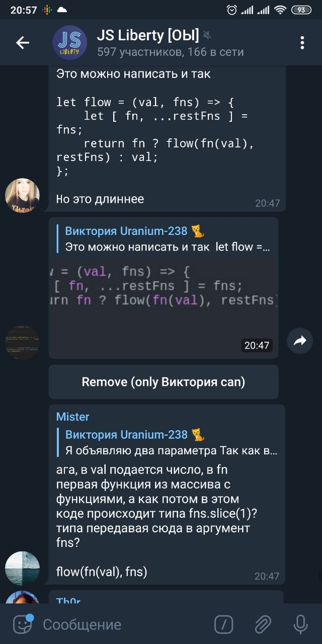The height and width of the screenshot is (644, 322).
Task: Open JS Liberty [ОЫ] group title
Action: 147,35
